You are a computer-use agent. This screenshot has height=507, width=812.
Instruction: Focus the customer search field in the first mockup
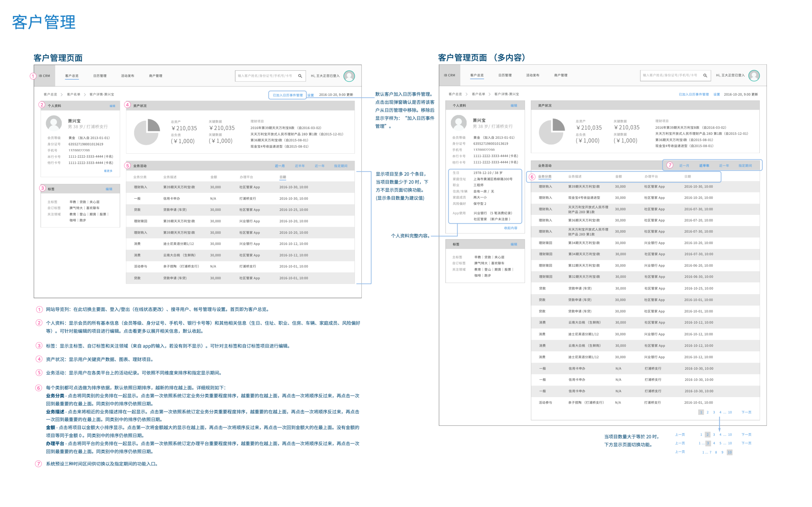tap(271, 76)
